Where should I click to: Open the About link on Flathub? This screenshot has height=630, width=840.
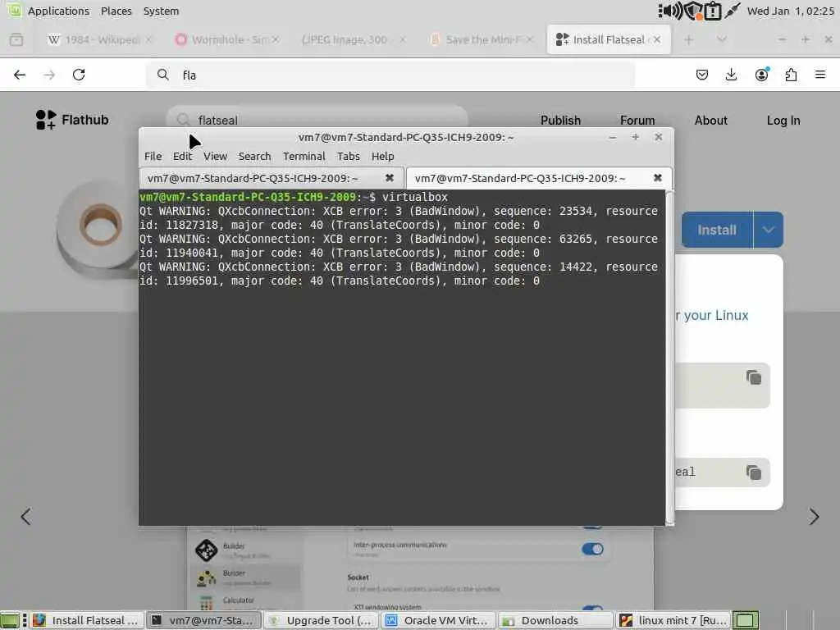[711, 120]
